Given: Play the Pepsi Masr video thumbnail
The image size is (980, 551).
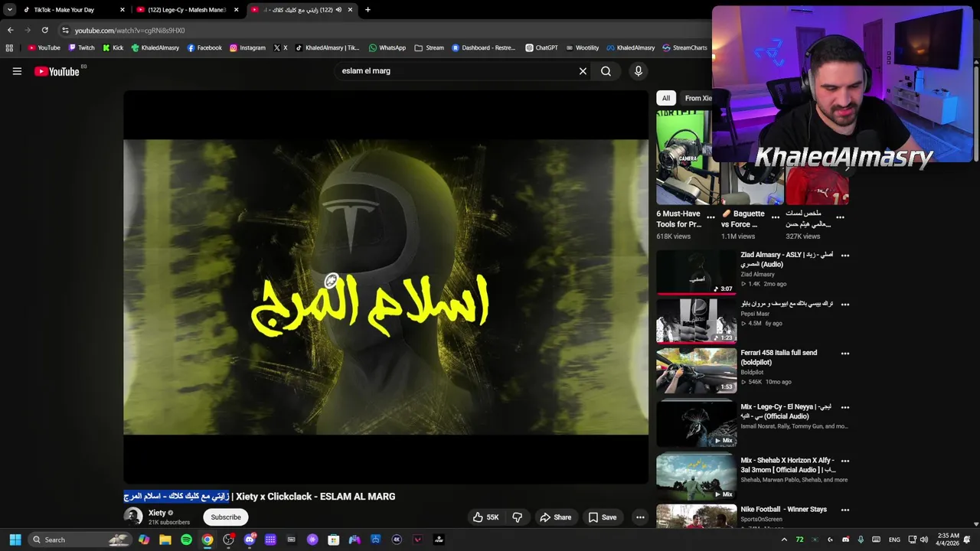Looking at the screenshot, I should point(696,321).
